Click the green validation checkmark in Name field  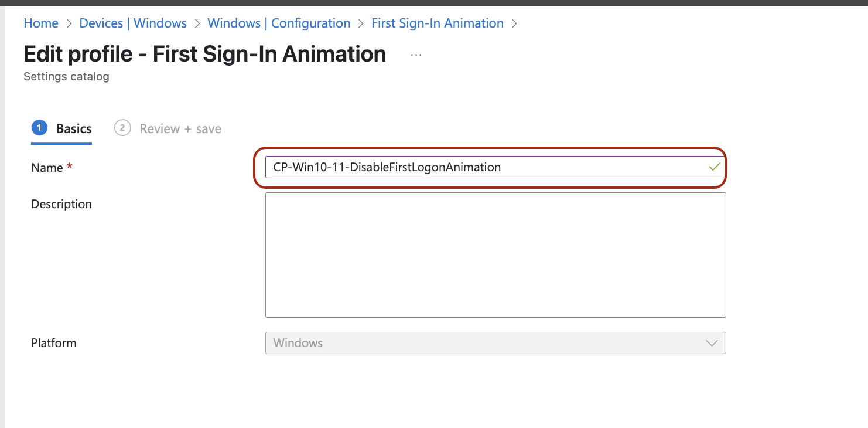714,167
